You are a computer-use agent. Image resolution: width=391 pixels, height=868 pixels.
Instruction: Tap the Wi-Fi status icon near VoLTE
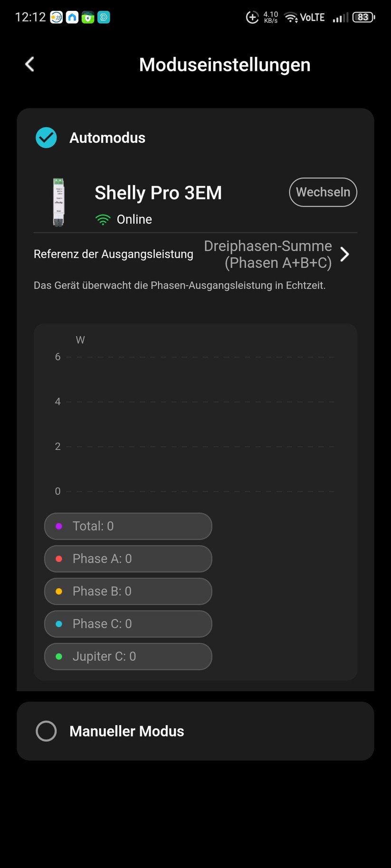pos(290,17)
